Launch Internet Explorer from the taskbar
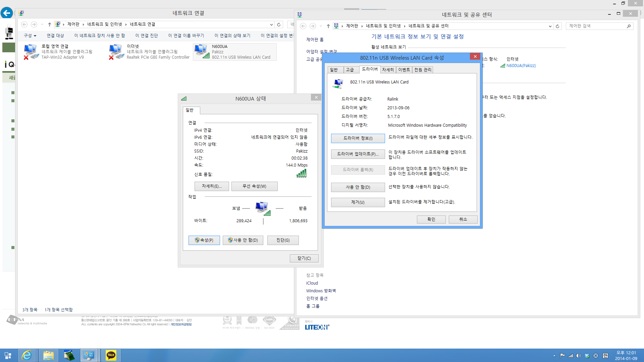644x362 pixels. point(26,355)
